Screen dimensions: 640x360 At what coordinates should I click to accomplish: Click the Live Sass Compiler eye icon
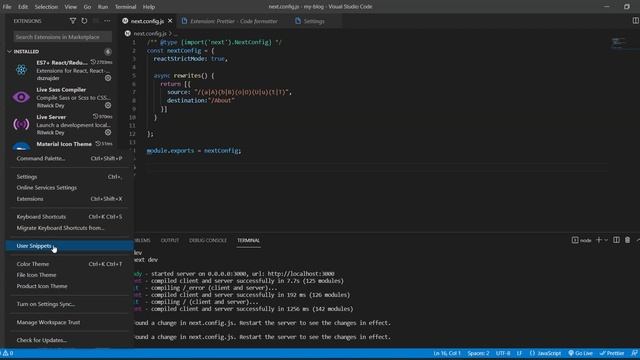(x=21, y=97)
